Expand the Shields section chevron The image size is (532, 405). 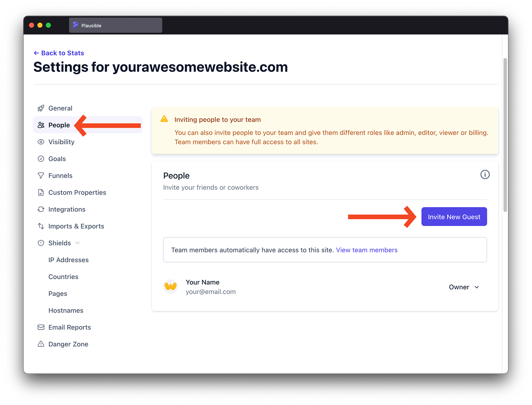[x=77, y=243]
